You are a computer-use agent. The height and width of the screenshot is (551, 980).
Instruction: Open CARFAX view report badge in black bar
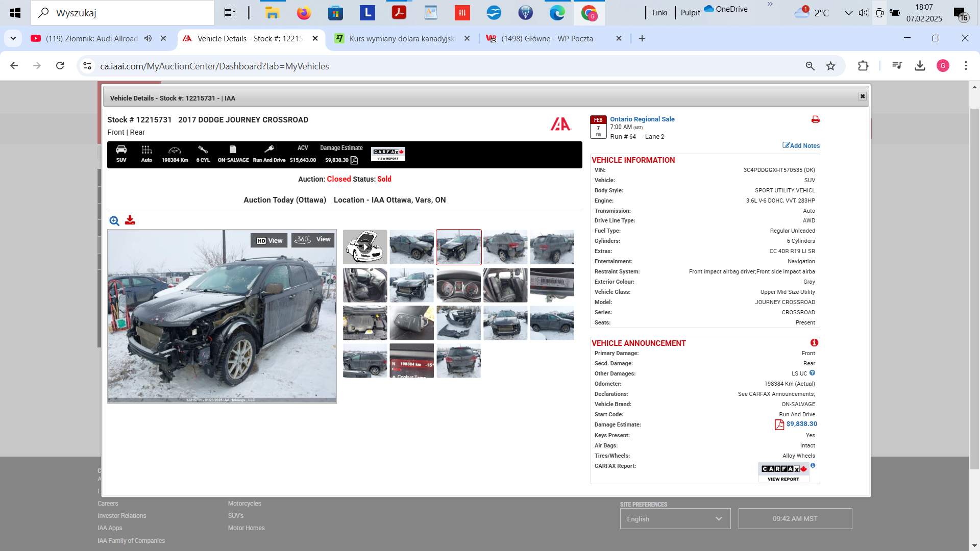click(388, 154)
